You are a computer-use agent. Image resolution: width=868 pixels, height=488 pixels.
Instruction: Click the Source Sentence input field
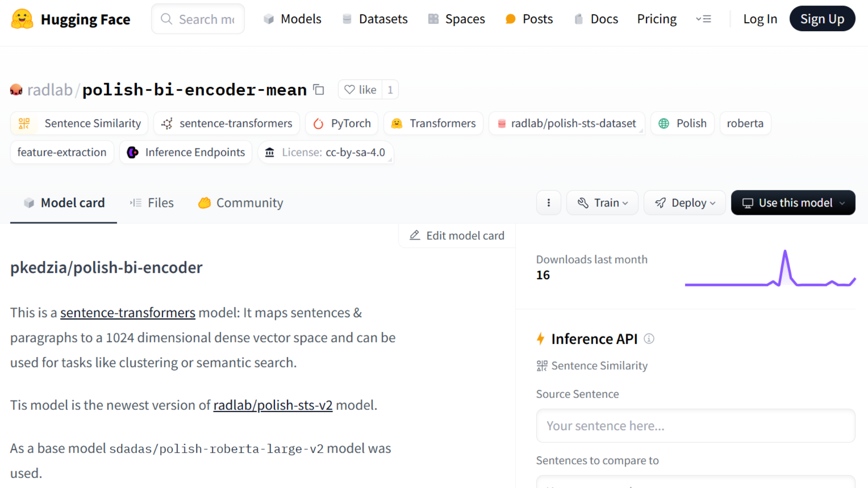(x=695, y=426)
